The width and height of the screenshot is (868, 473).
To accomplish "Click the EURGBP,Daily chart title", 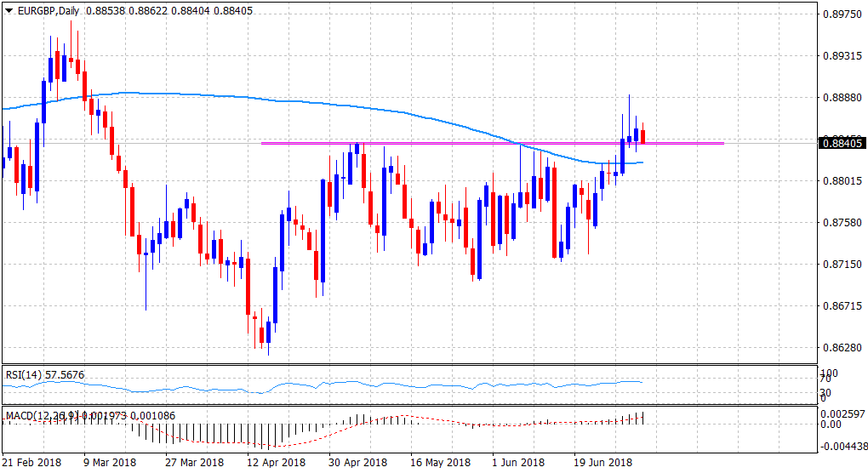I will (43, 9).
